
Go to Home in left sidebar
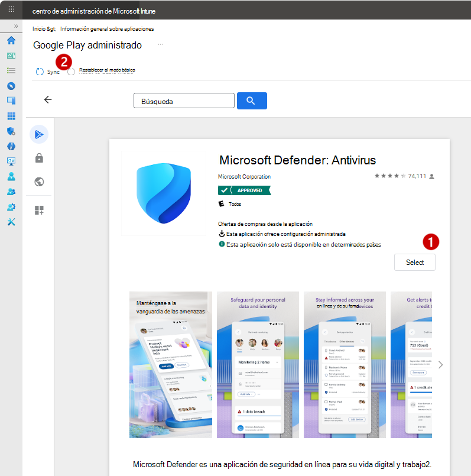(11, 40)
